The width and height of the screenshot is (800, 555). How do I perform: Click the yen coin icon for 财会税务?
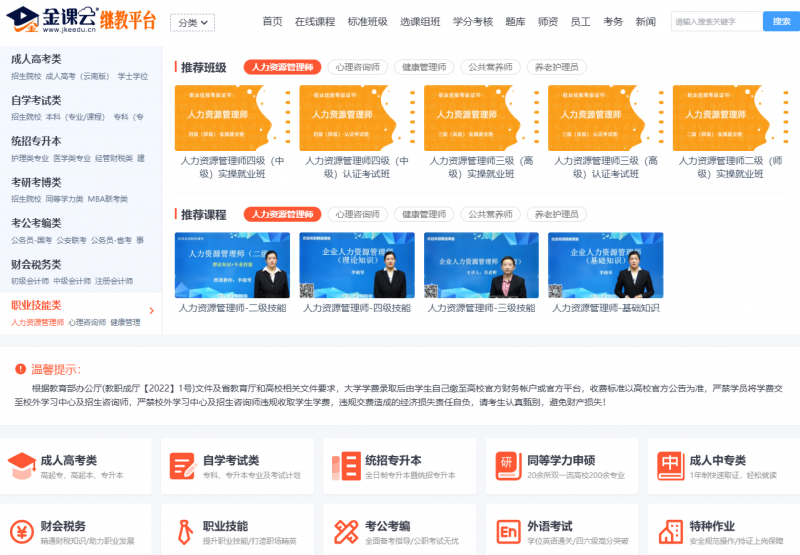point(22,531)
